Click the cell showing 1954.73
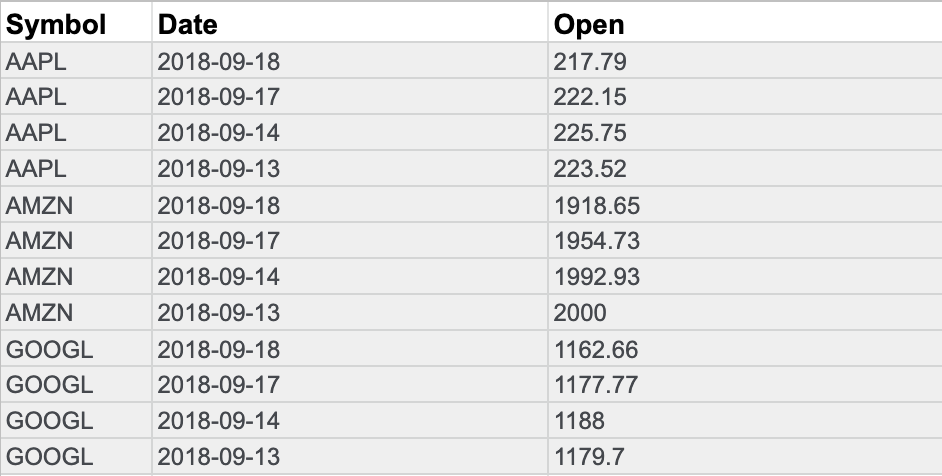 (596, 241)
